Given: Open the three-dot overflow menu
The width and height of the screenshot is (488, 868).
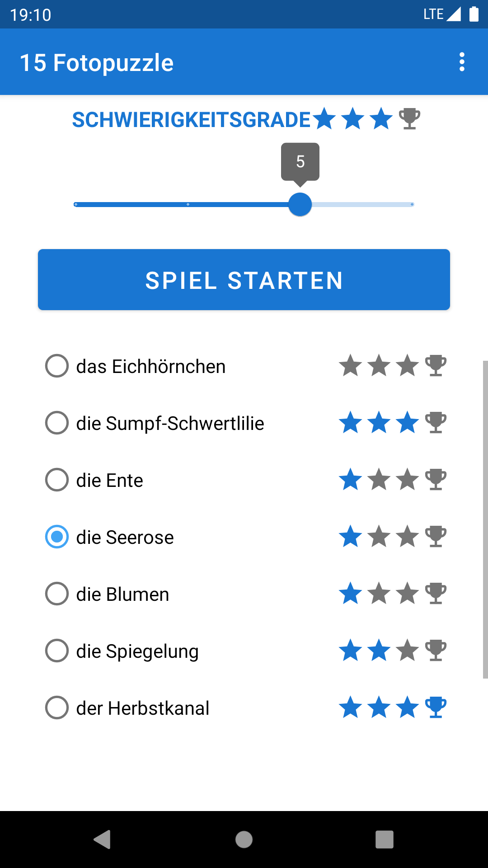Looking at the screenshot, I should 462,62.
